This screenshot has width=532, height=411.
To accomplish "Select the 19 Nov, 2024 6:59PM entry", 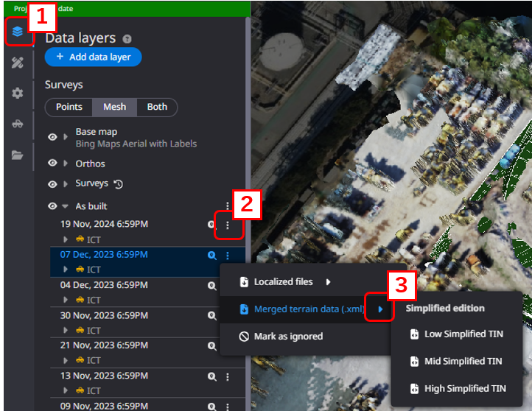I will point(104,224).
